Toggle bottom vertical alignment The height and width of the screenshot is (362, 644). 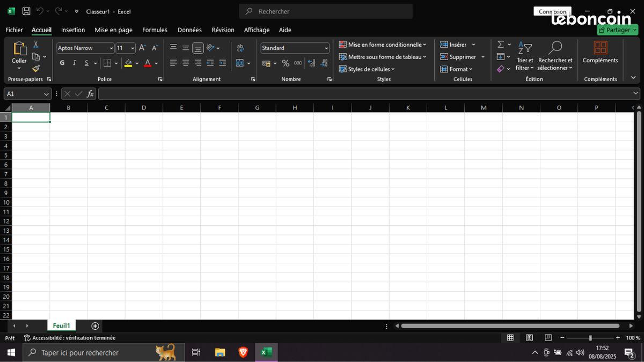coord(198,48)
